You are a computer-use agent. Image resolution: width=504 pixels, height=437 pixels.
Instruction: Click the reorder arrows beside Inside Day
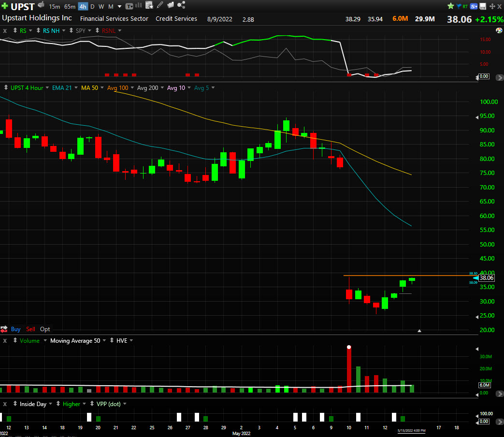click(x=15, y=404)
